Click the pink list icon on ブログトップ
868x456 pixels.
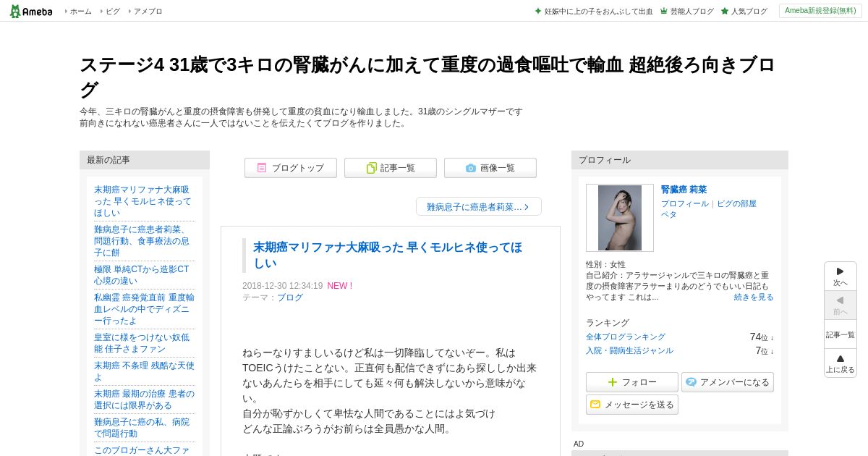coord(262,168)
